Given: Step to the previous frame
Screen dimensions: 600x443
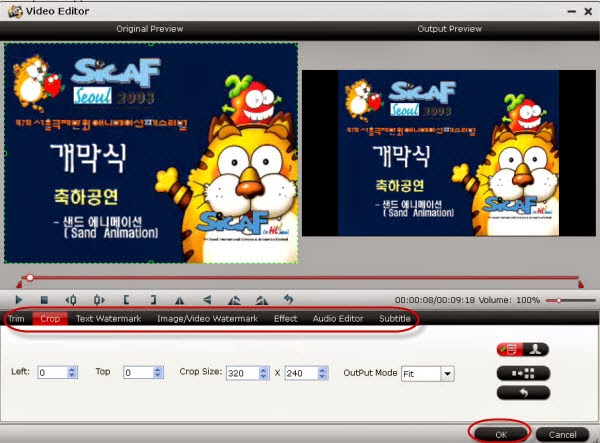Looking at the screenshot, I should (x=71, y=300).
